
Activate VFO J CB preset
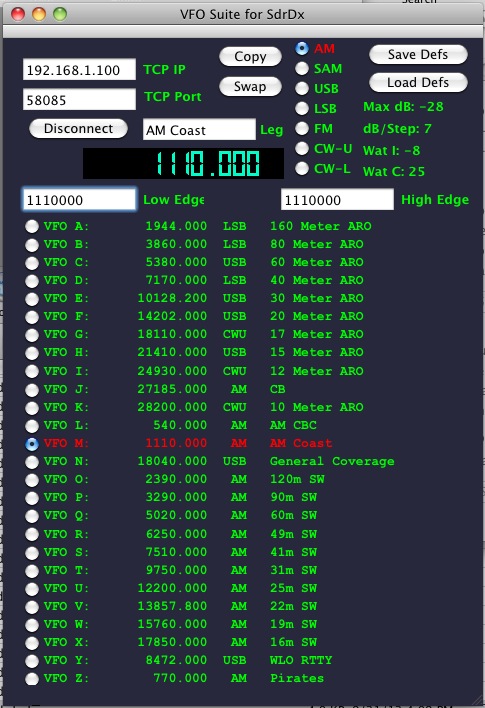pyautogui.click(x=32, y=389)
